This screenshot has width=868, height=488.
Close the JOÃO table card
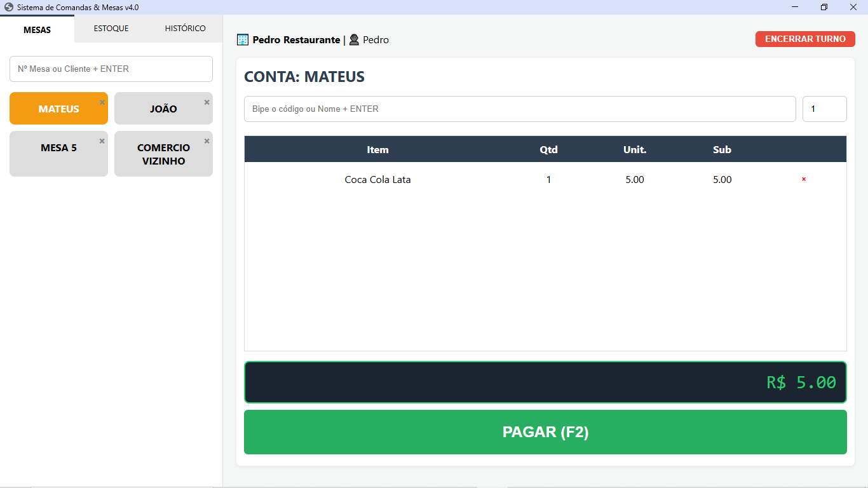click(x=207, y=102)
